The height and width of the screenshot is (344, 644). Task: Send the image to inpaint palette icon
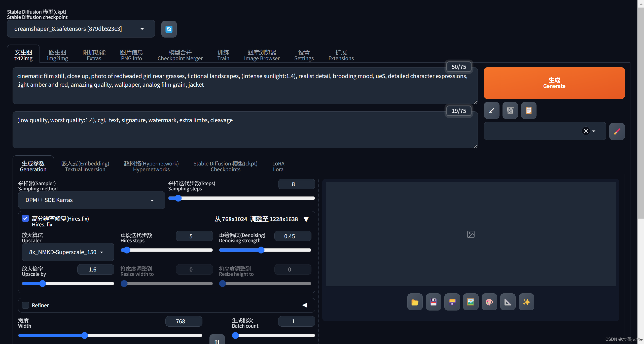tap(489, 302)
